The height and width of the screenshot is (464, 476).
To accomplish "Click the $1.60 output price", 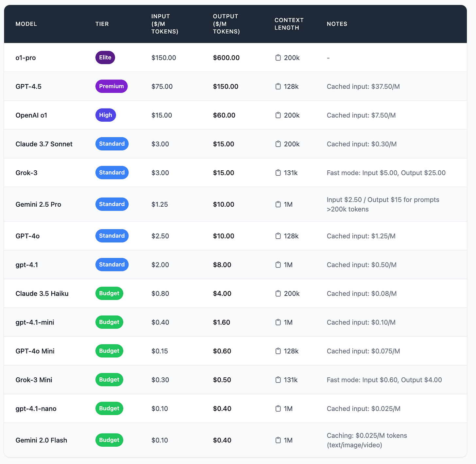I will click(222, 322).
